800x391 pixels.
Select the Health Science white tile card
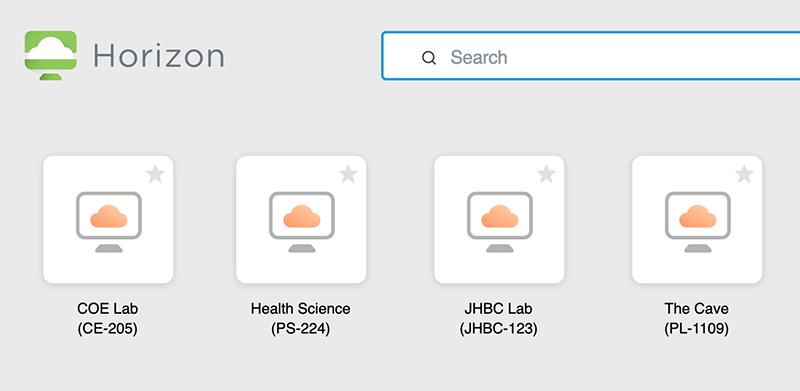pyautogui.click(x=301, y=219)
